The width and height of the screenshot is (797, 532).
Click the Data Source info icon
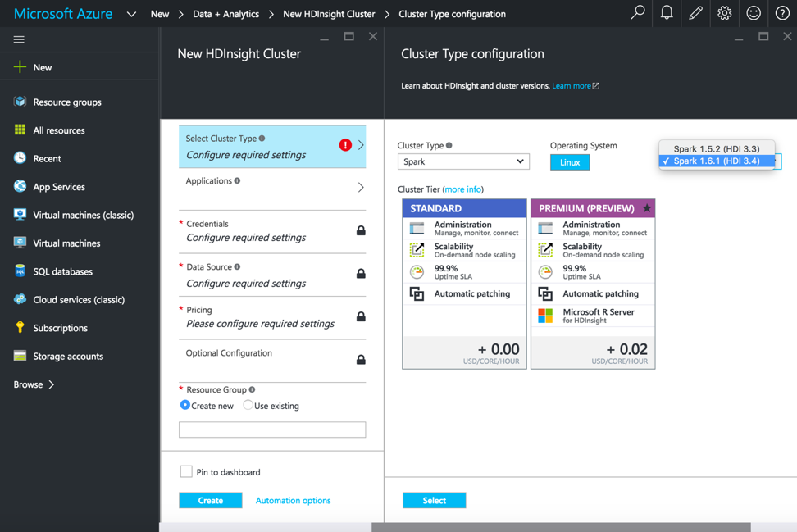click(237, 266)
